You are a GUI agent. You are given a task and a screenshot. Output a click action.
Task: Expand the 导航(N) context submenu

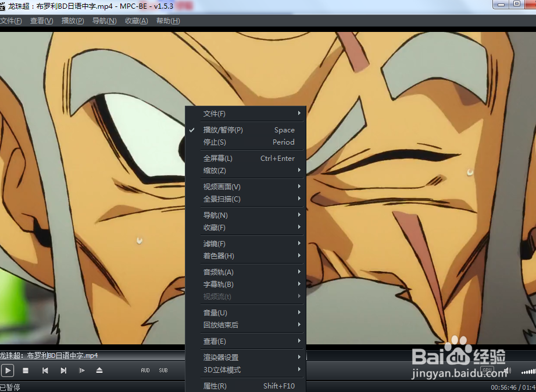click(x=245, y=215)
